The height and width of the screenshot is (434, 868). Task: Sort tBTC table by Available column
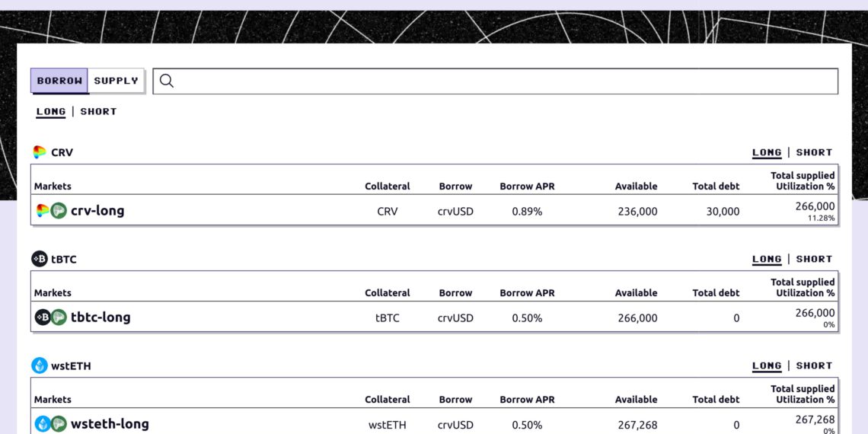coord(636,293)
